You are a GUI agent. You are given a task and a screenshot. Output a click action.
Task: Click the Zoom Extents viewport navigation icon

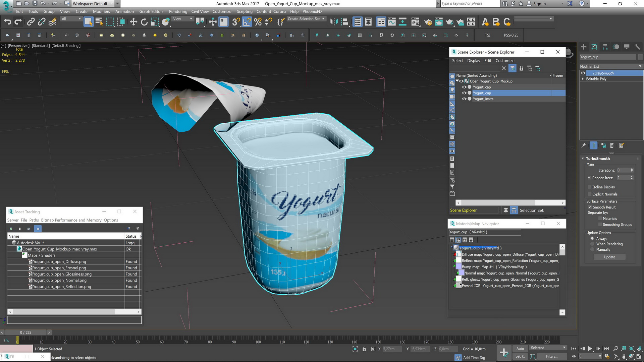[x=631, y=349]
